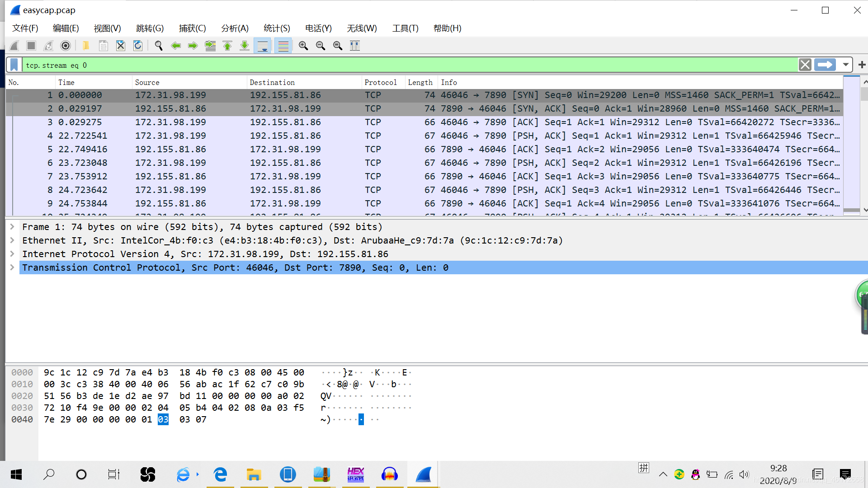Screen dimensions: 868x488
Task: Open the 分析(A) menu
Action: (235, 28)
